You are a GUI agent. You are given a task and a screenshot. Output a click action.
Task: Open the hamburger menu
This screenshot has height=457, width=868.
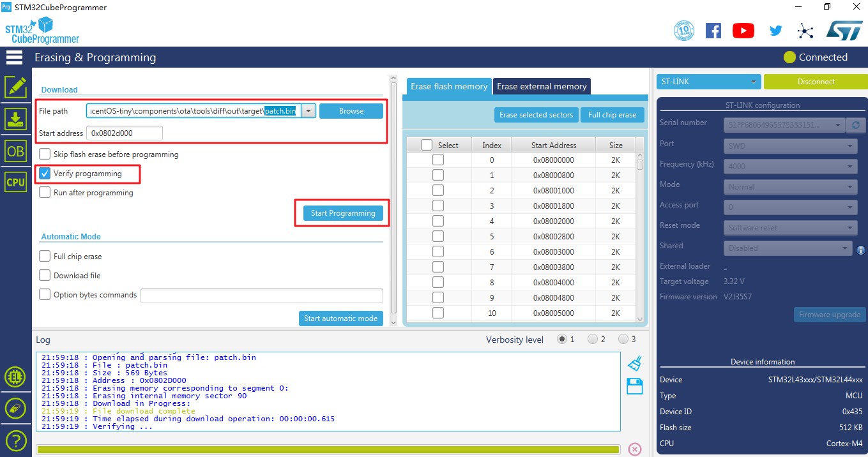(x=15, y=57)
